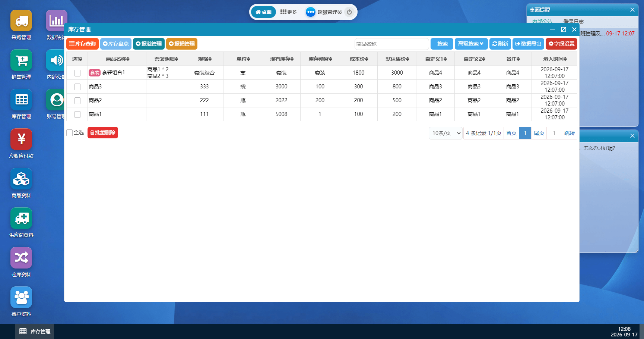Click the blue user avatar dots icon
This screenshot has width=644, height=339.
pos(311,12)
